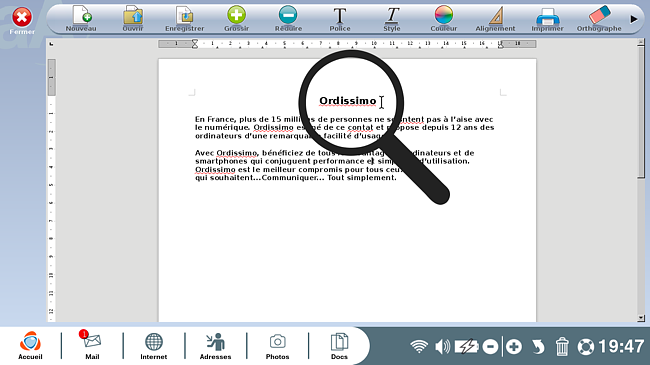The image size is (650, 365).
Task: Open the Style text options
Action: (x=392, y=19)
